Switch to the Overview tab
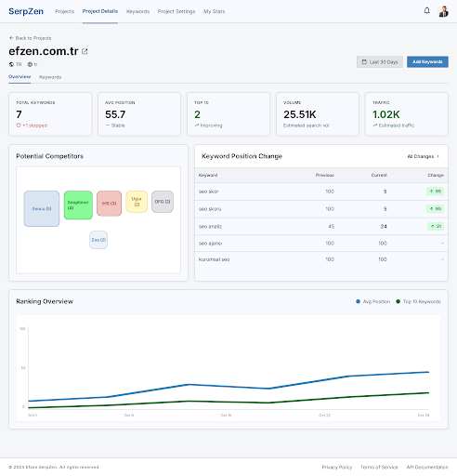457x476 pixels. point(20,77)
